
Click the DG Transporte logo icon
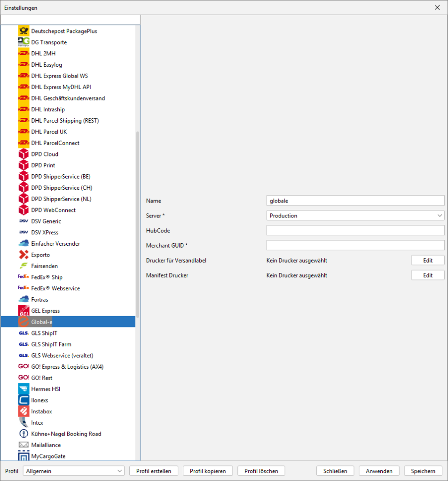[x=24, y=42]
